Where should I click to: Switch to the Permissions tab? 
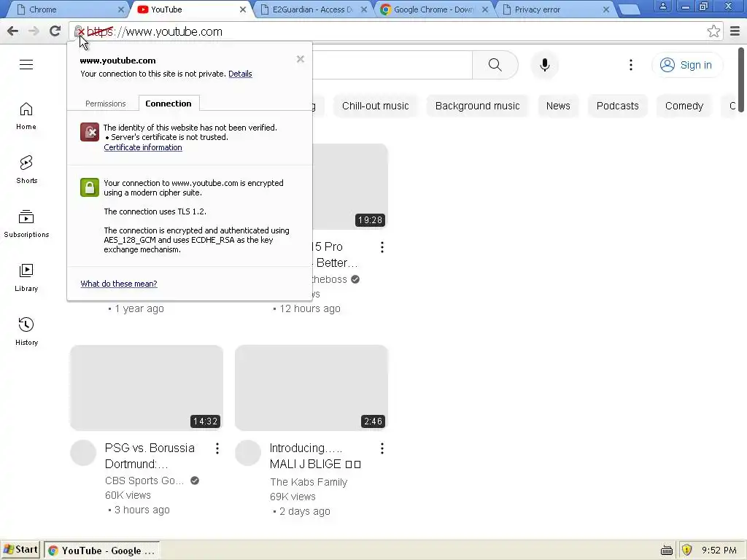tap(105, 104)
